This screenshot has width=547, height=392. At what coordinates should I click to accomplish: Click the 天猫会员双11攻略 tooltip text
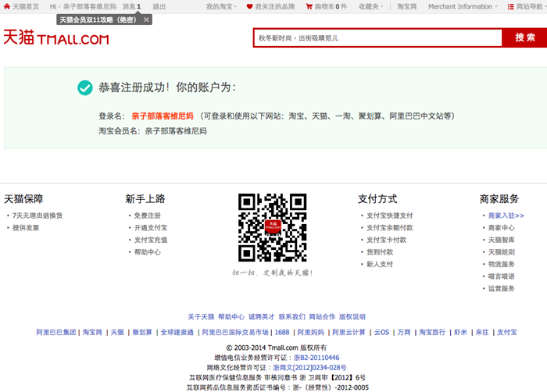click(98, 20)
